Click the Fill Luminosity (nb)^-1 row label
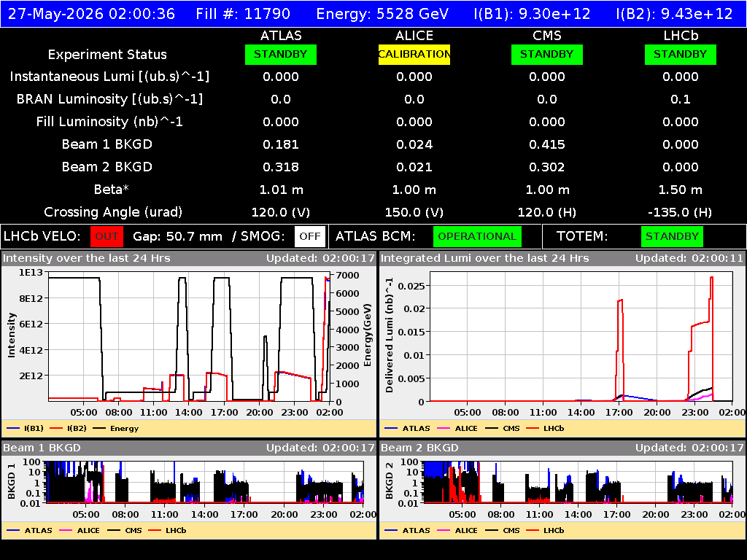The height and width of the screenshot is (560, 747). 109,122
